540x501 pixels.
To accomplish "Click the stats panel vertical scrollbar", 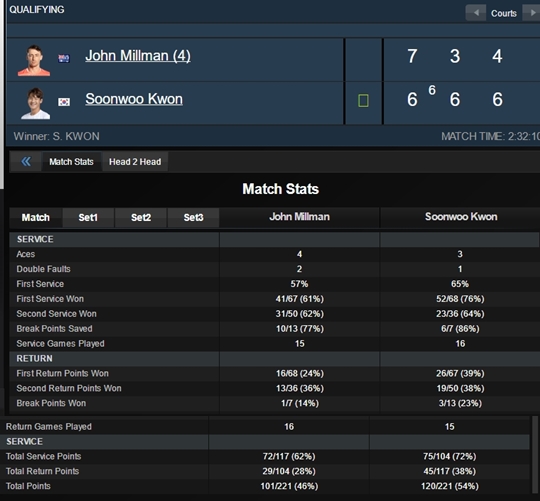I will pyautogui.click(x=535, y=455).
